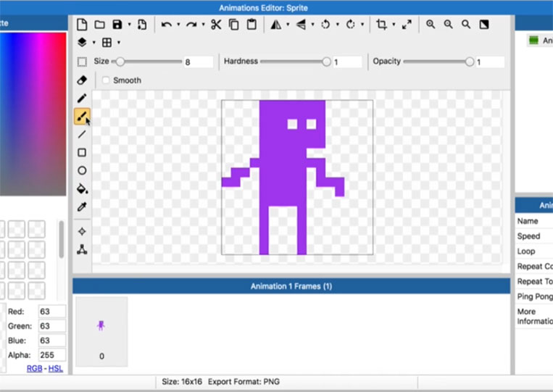Reset zoom with plain magnifier icon
The width and height of the screenshot is (553, 392).
point(466,25)
